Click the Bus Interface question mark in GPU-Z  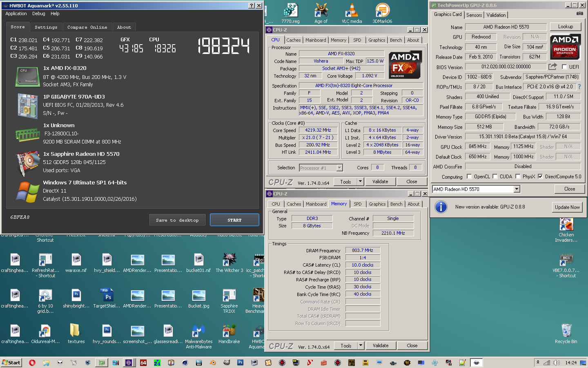click(x=579, y=87)
